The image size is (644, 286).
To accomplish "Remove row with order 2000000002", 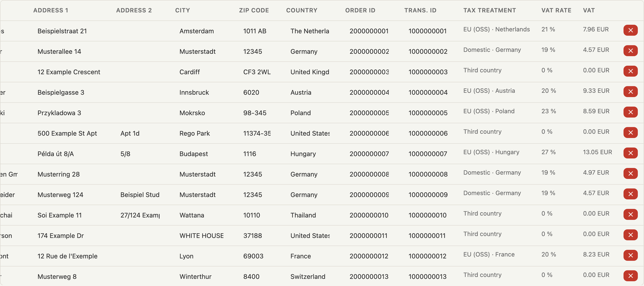I will tap(630, 51).
